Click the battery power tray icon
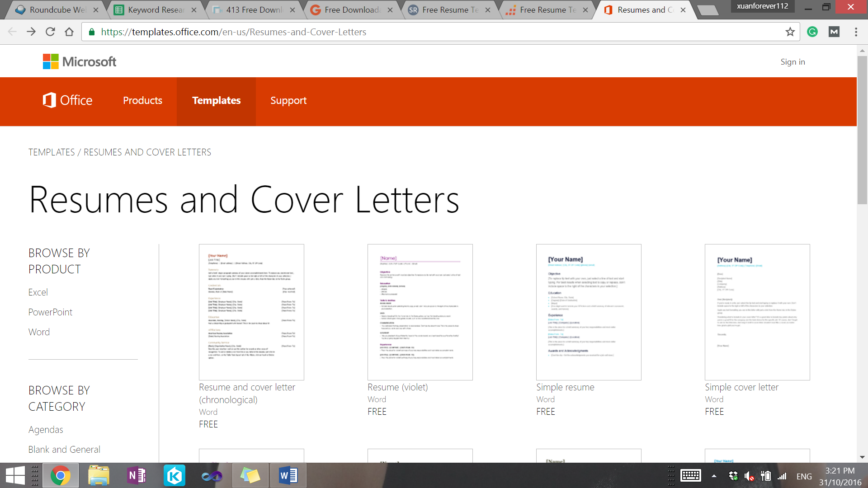868x488 pixels. 765,476
